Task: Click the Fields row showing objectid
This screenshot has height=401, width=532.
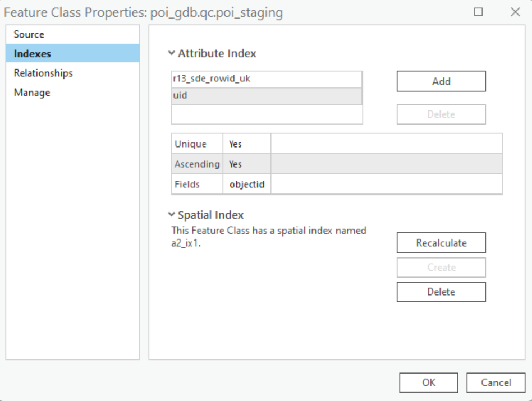Action: click(x=337, y=184)
